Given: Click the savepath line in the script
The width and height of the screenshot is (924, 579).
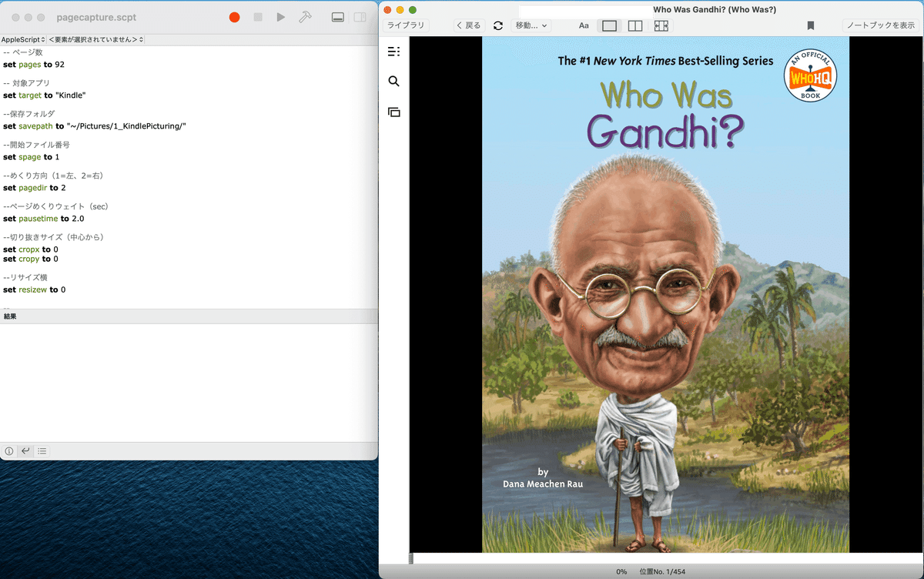Looking at the screenshot, I should 95,126.
